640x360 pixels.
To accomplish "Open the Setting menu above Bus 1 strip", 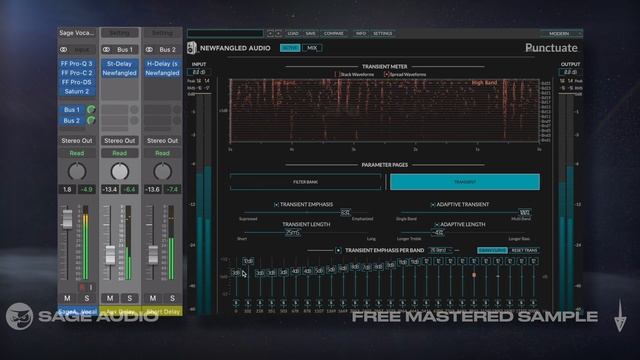I will pyautogui.click(x=120, y=33).
